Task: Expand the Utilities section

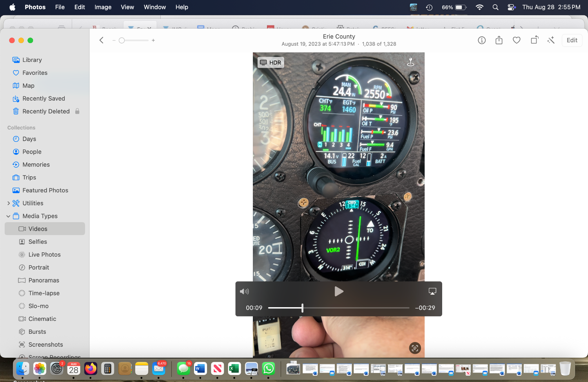Action: (9, 203)
